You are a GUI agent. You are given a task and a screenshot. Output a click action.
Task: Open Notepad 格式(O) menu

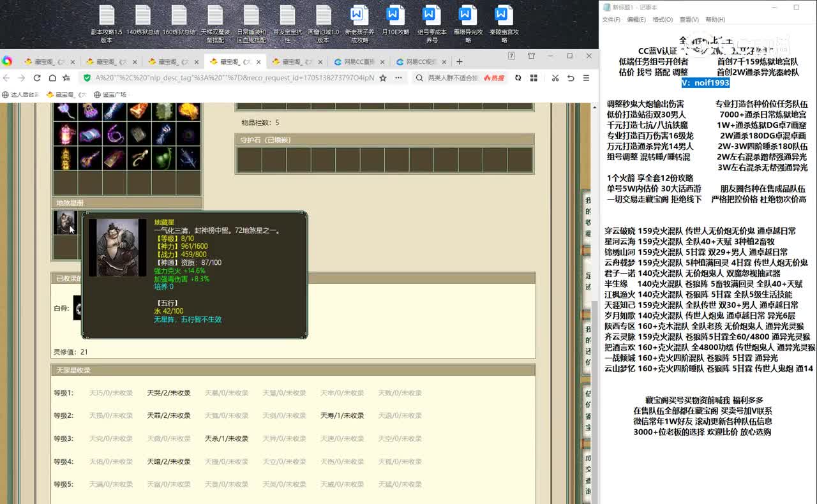coord(663,20)
